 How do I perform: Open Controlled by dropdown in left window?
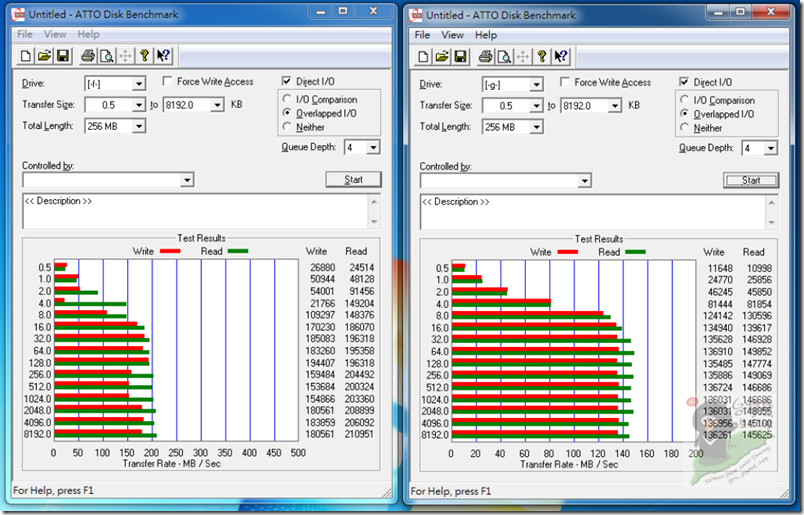(x=187, y=180)
